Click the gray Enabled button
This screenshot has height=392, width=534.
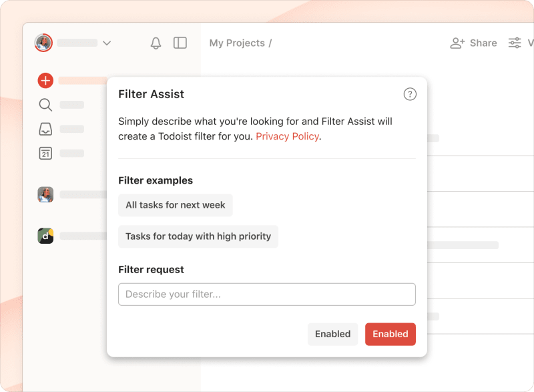(x=332, y=334)
